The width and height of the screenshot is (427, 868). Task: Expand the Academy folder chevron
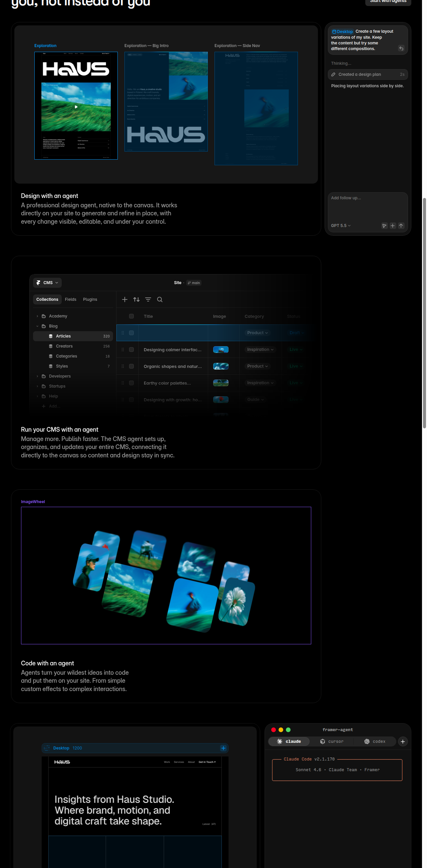click(37, 316)
